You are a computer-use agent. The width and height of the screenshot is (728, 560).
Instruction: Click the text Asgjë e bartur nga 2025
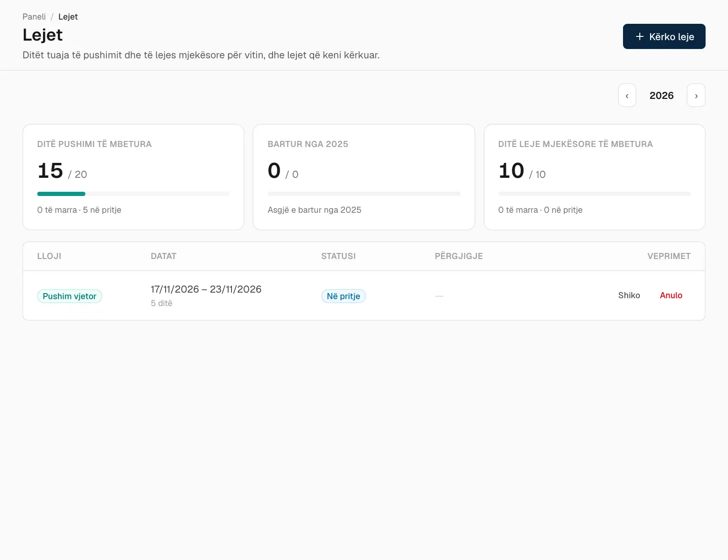click(315, 210)
